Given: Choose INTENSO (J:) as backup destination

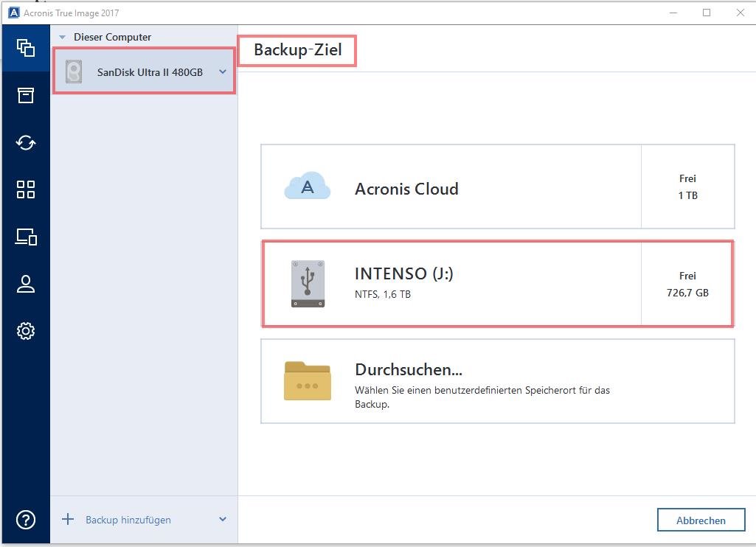Looking at the screenshot, I should 498,284.
